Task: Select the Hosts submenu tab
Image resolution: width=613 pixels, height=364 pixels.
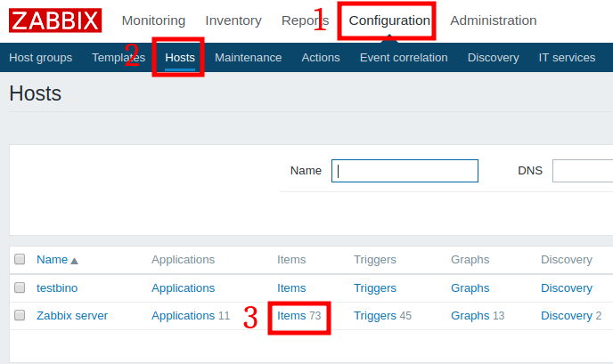Action: coord(180,58)
